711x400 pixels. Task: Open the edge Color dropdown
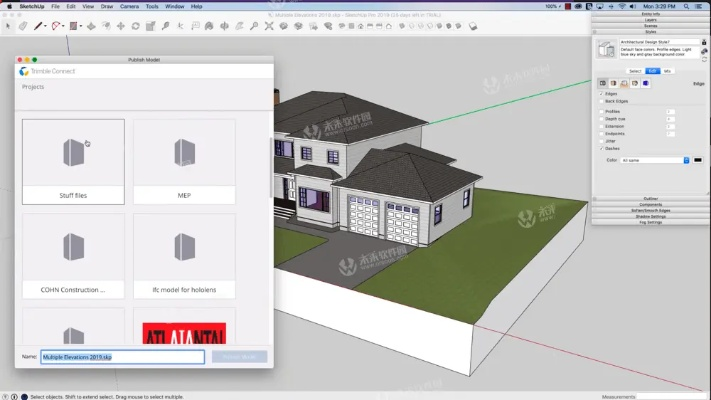pos(655,160)
